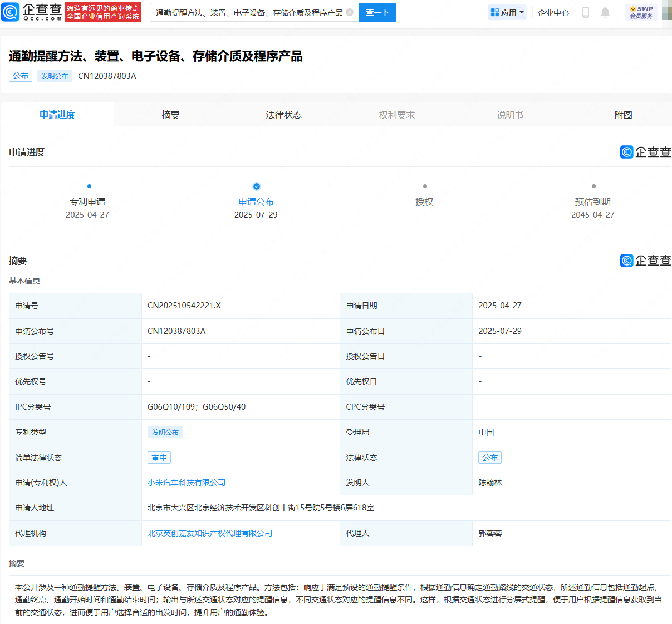This screenshot has height=624, width=672.
Task: Click the 申请日期 value 2025-04-27
Action: click(x=500, y=306)
